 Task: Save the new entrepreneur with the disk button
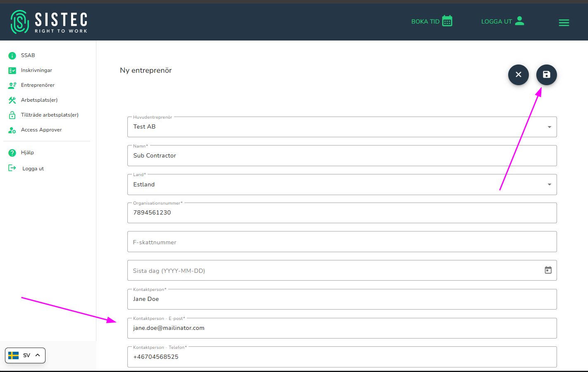[547, 75]
